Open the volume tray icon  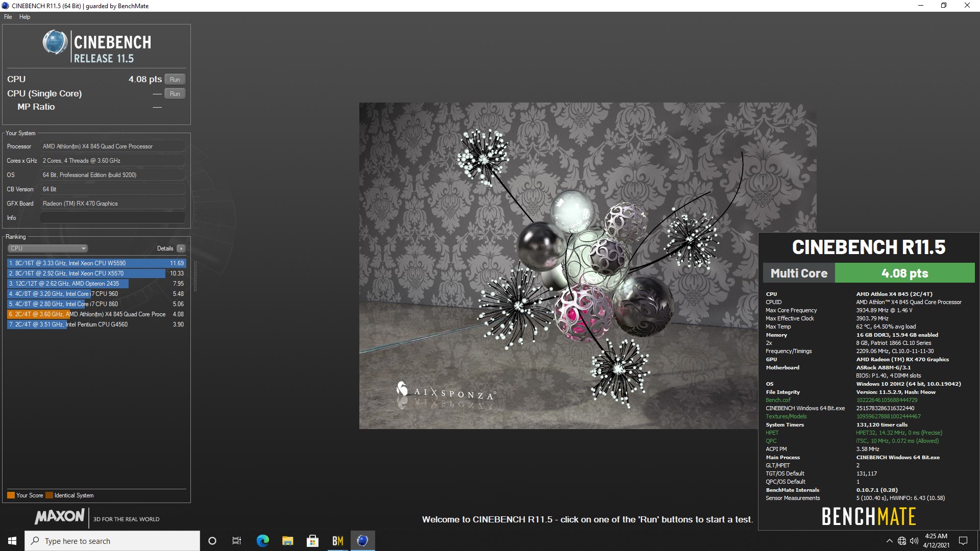tap(914, 541)
